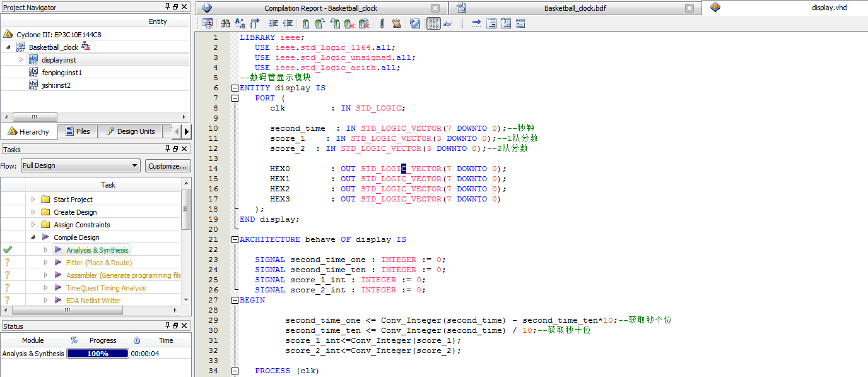868x377 pixels.
Task: Collapse the Compile Design task group
Action: click(33, 237)
